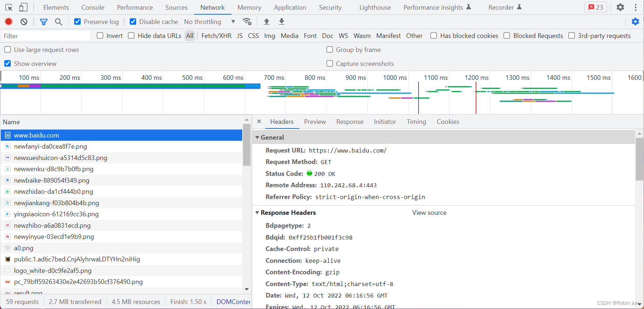The image size is (644, 309).
Task: Select logo_white-d0c9fe2af5.png request
Action: 121,271
